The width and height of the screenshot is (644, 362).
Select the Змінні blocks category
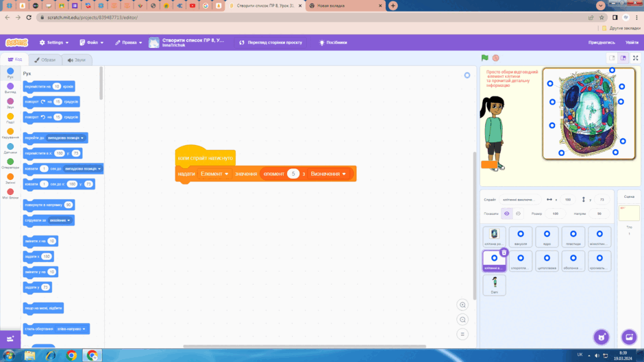10,179
